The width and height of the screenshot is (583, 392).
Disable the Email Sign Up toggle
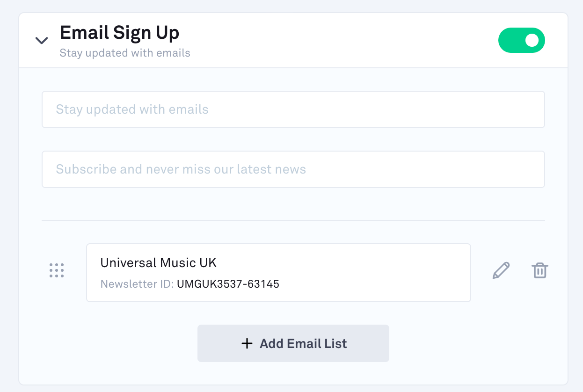pyautogui.click(x=521, y=40)
